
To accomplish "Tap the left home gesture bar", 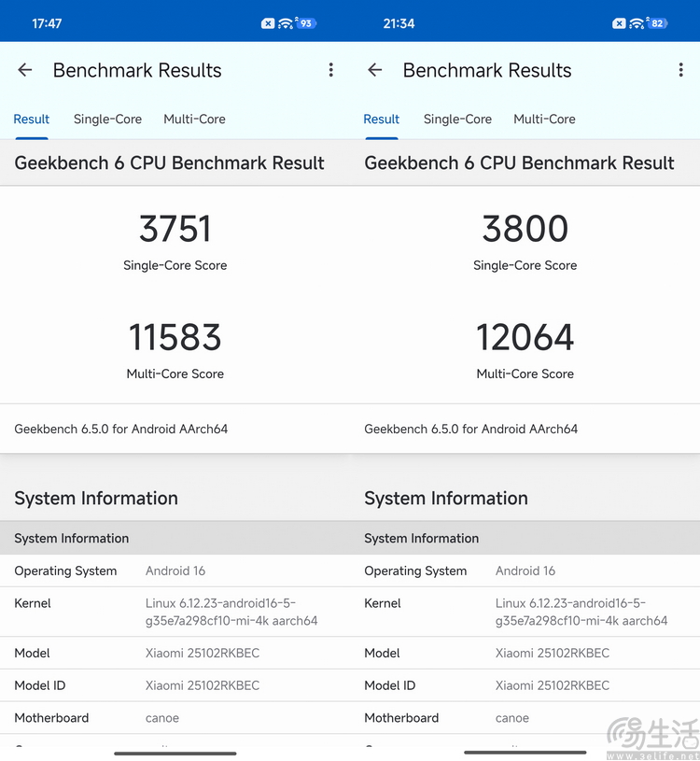I will pyautogui.click(x=175, y=753).
